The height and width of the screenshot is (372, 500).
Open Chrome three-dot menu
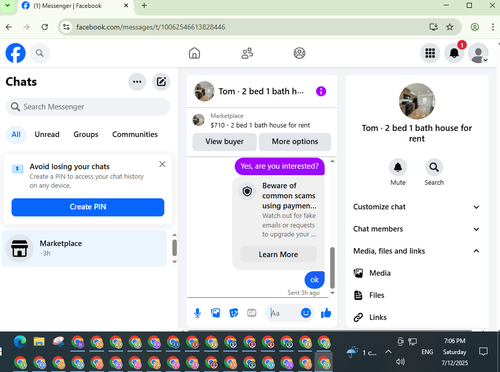(493, 27)
